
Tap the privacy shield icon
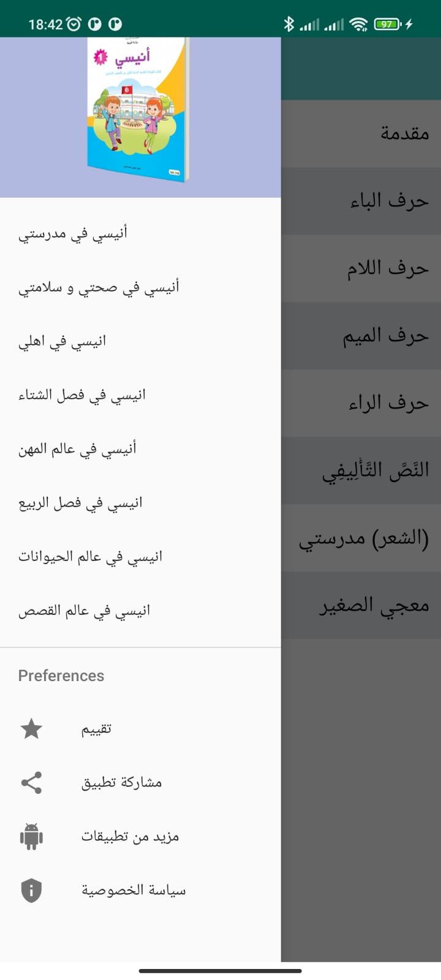tap(31, 891)
